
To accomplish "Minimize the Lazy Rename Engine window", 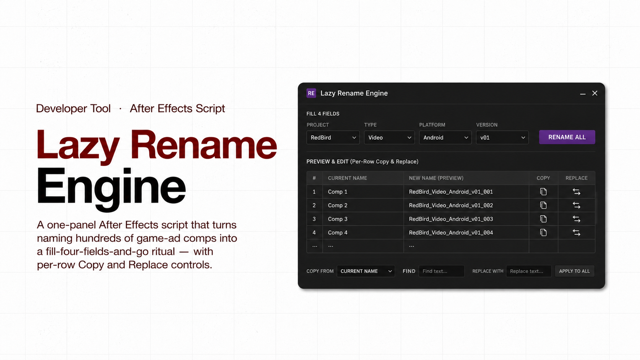I will (582, 93).
